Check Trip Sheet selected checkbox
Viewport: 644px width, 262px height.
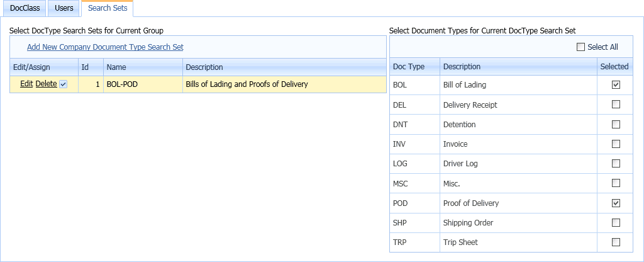616,242
